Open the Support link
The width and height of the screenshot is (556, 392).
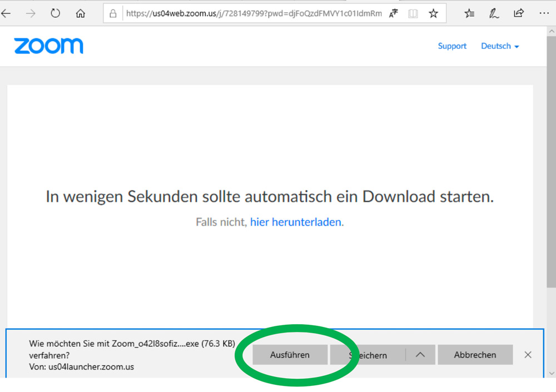pyautogui.click(x=452, y=46)
